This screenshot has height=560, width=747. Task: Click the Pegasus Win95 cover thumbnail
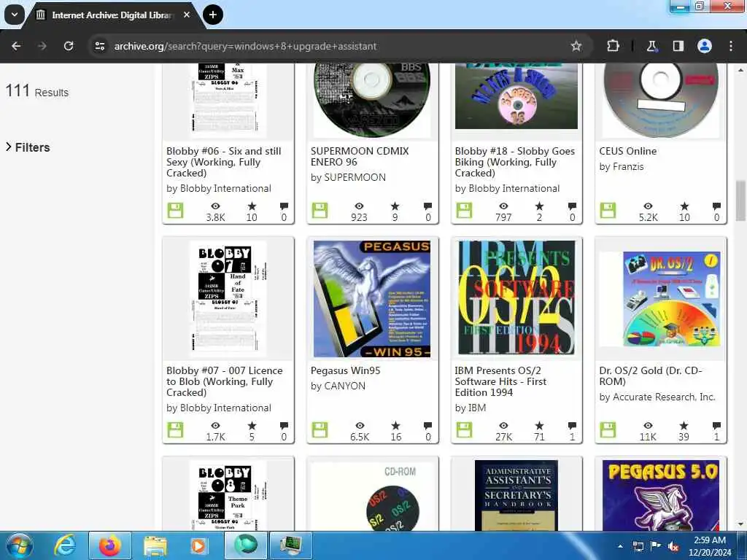[372, 298]
